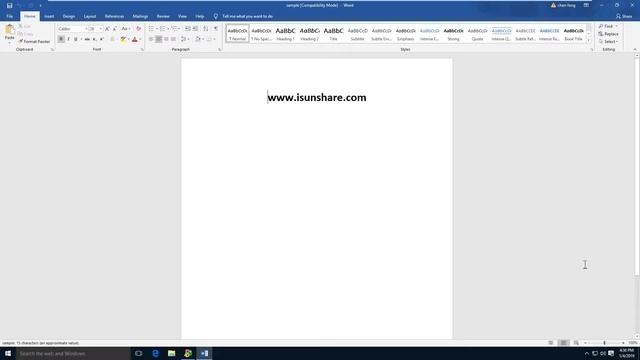Viewport: 640px width, 360px height.
Task: Open Edge browser from taskbar
Action: coord(155,353)
